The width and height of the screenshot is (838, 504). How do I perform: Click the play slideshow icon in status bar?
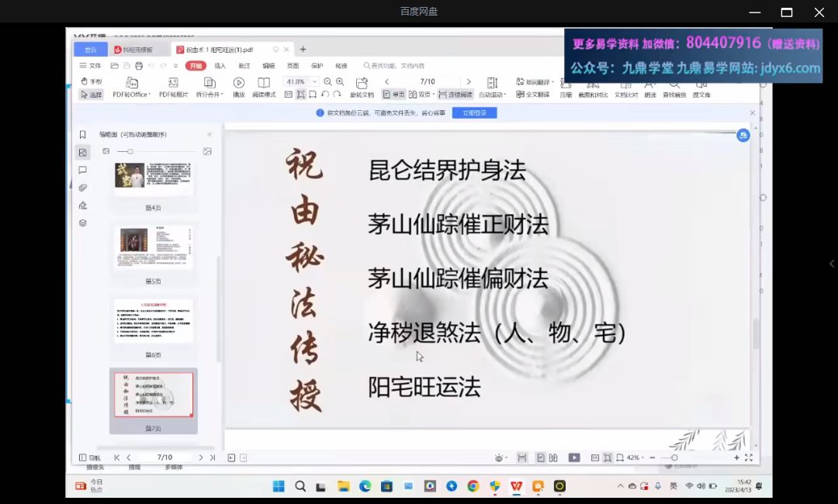pyautogui.click(x=574, y=457)
